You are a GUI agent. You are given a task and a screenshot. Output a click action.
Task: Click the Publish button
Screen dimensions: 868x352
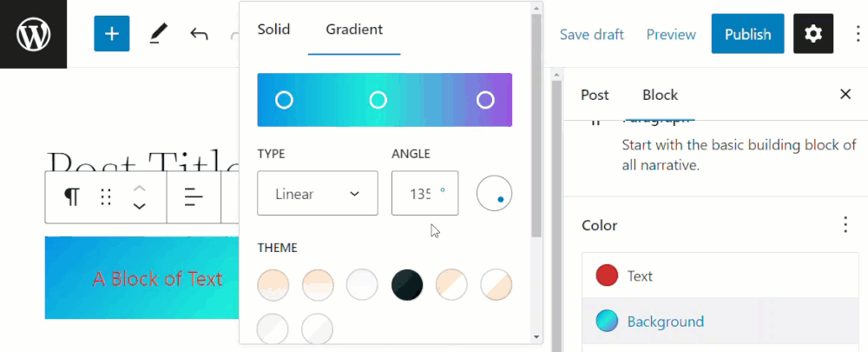coord(748,34)
